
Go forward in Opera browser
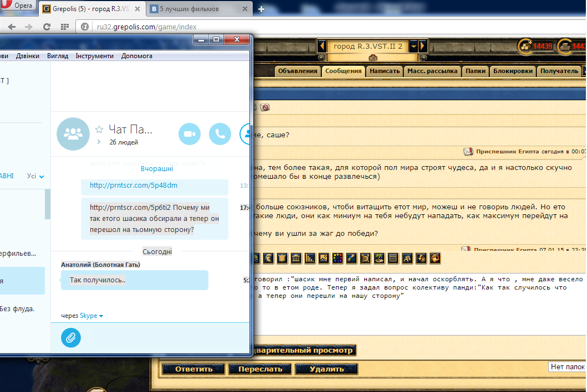pyautogui.click(x=29, y=27)
